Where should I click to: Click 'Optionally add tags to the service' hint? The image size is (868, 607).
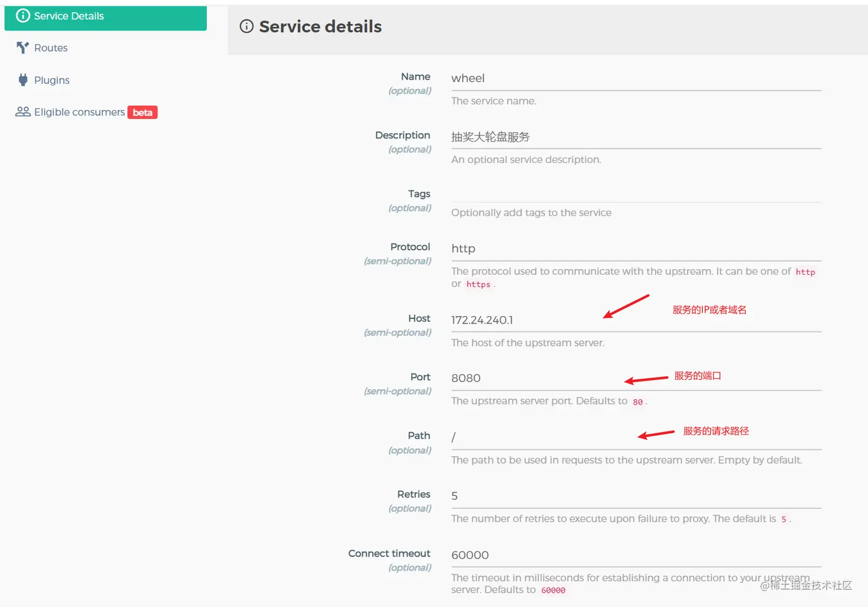coord(532,213)
